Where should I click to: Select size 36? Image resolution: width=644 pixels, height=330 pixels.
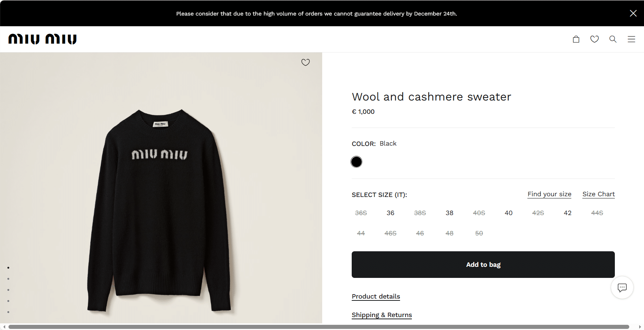[390, 213]
